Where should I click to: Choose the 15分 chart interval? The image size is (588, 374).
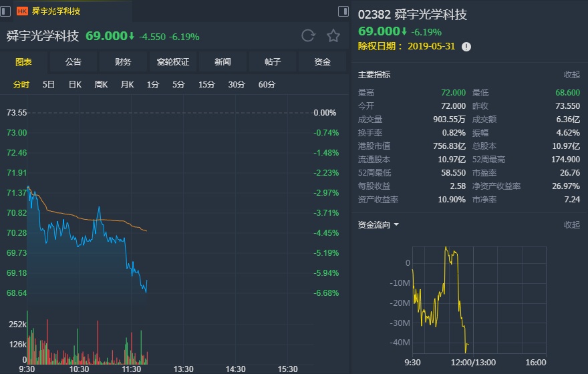[x=206, y=85]
